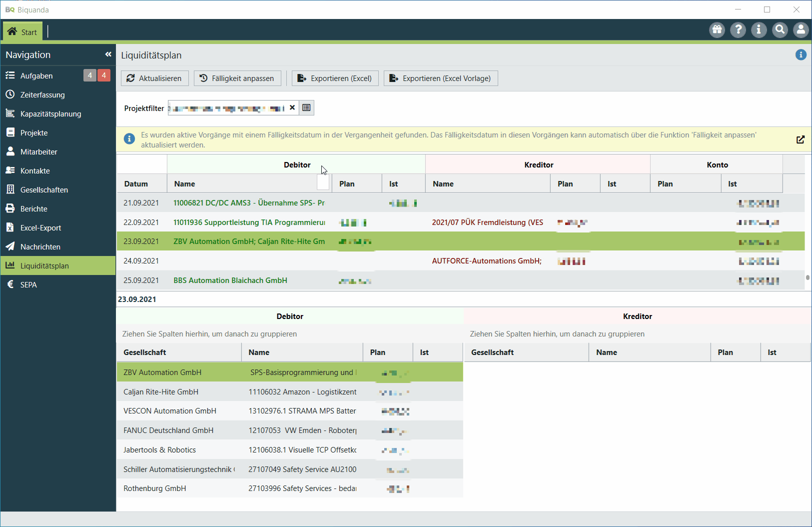The width and height of the screenshot is (812, 527).
Task: Click the Aktualisieren button
Action: (154, 78)
